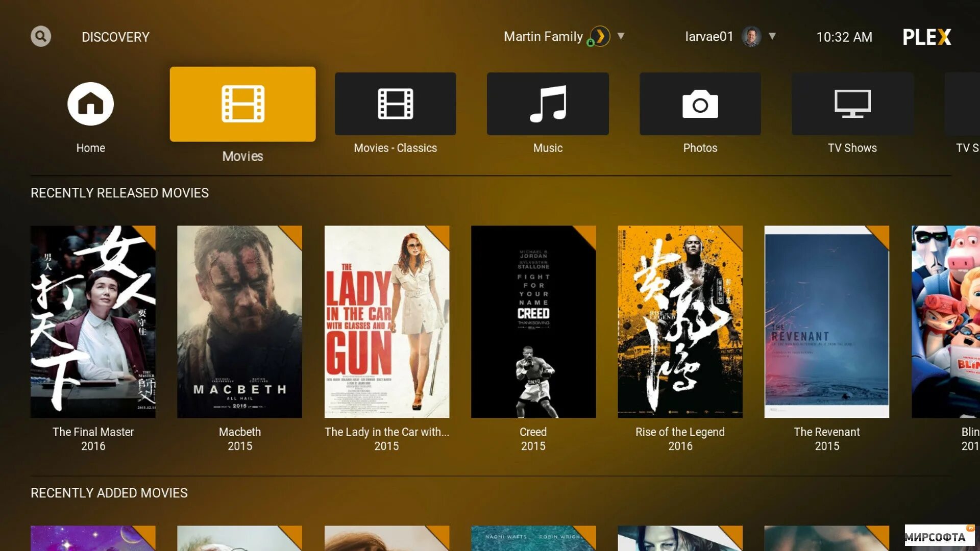980x551 pixels.
Task: Click the Discovery section title
Action: point(115,37)
